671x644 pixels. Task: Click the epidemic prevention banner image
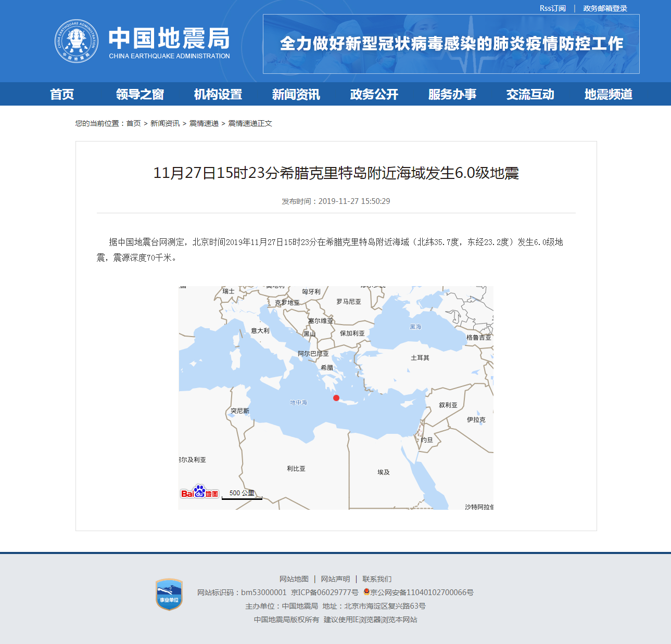(451, 44)
